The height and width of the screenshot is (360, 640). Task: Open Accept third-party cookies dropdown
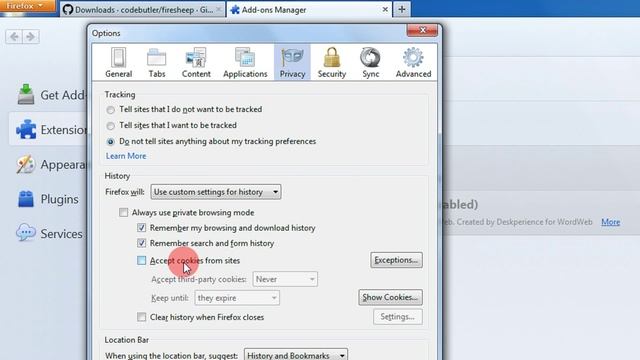click(285, 279)
